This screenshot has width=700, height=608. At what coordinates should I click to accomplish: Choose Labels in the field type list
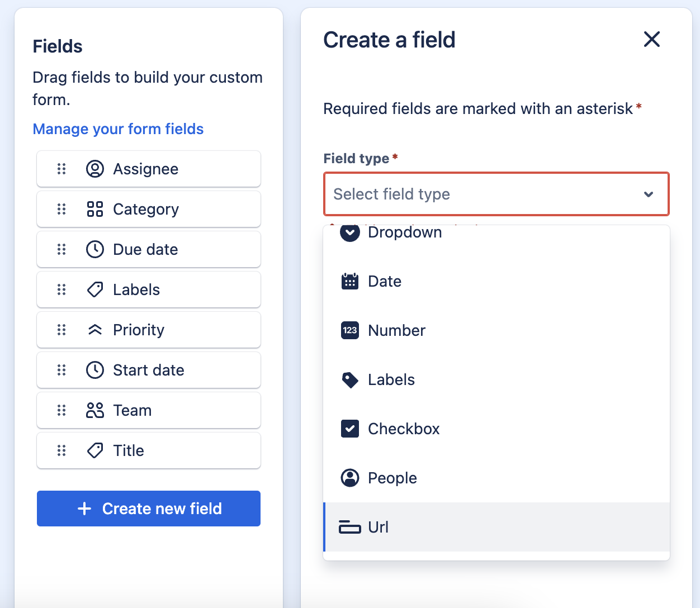[496, 379]
